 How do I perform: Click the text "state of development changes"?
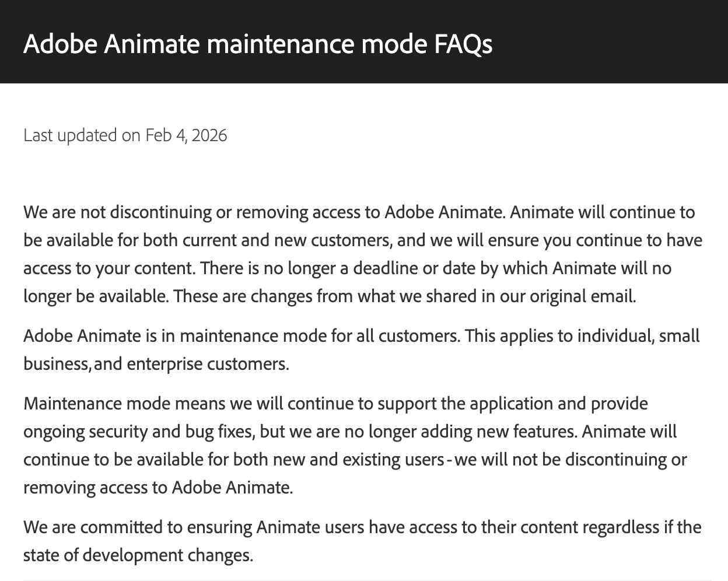click(x=138, y=555)
